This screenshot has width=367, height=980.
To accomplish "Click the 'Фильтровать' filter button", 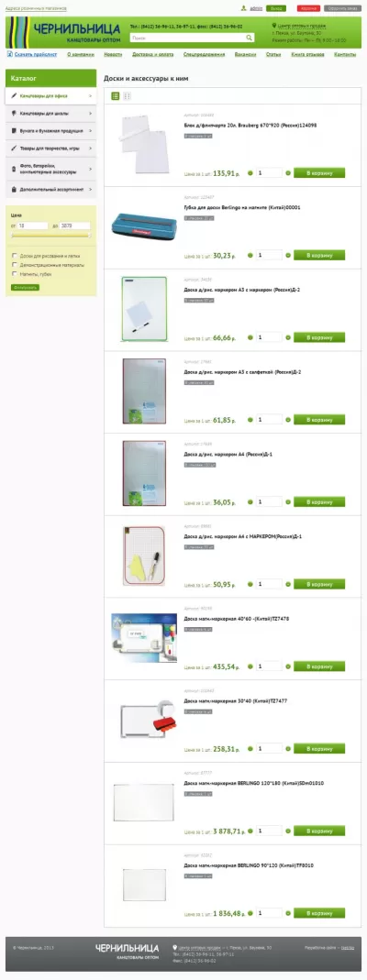I will (25, 288).
